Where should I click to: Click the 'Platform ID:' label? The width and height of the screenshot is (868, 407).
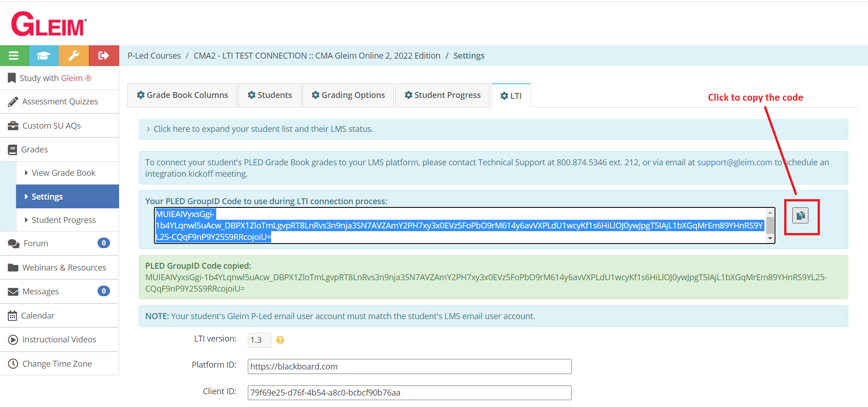[x=214, y=365]
